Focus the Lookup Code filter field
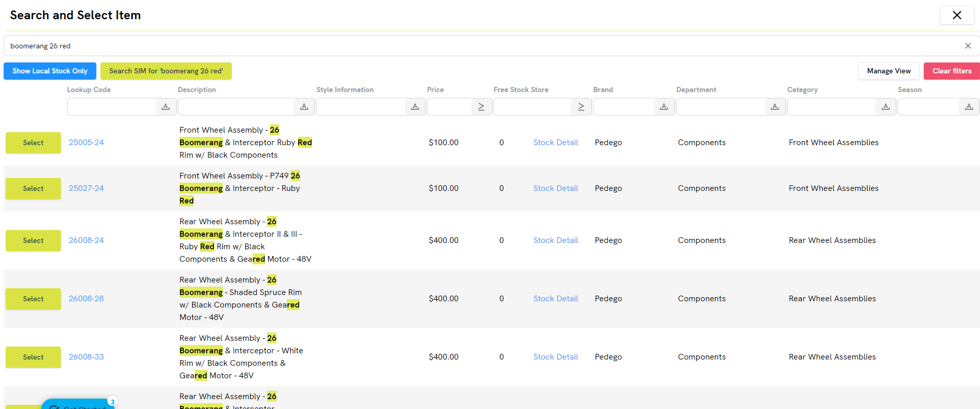 tap(112, 107)
